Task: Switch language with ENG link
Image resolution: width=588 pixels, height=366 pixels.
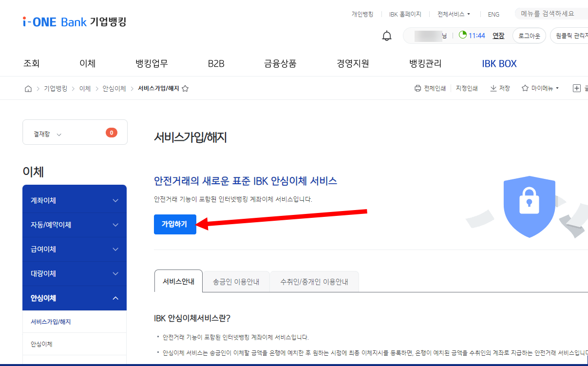Action: click(493, 14)
